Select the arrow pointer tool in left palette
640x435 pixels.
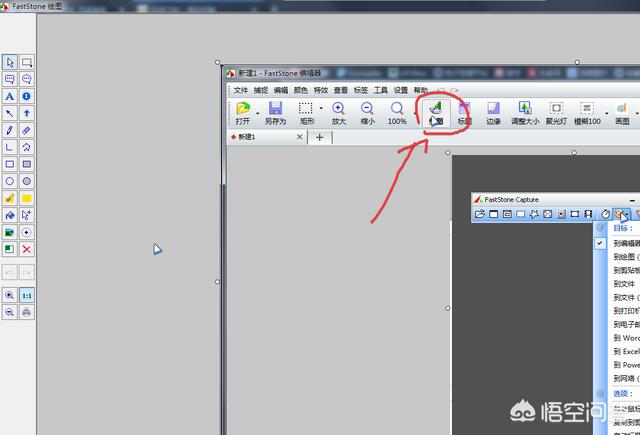pos(9,62)
